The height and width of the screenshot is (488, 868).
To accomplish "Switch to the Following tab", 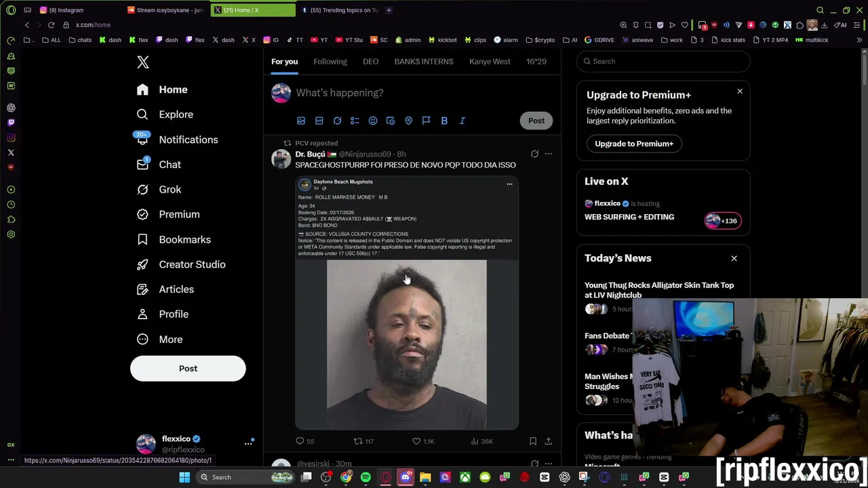I will (330, 62).
